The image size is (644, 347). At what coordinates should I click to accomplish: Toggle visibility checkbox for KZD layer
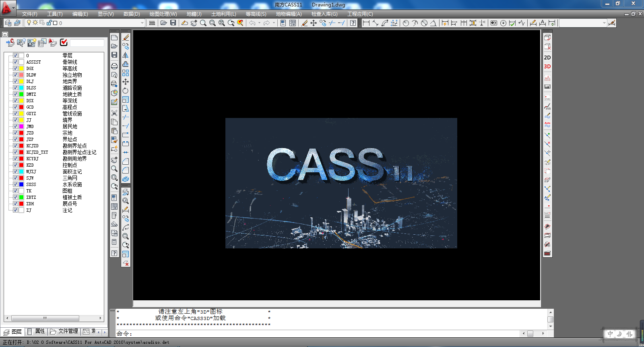[x=15, y=165]
